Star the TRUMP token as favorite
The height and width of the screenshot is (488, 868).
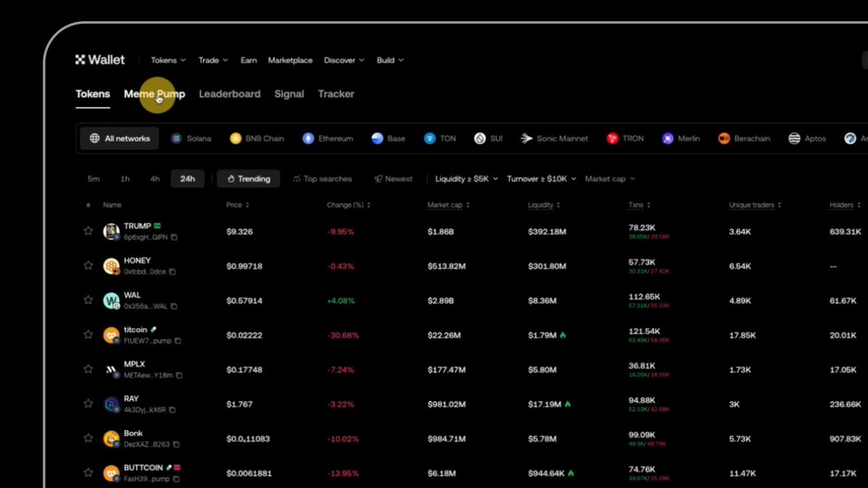click(x=88, y=231)
